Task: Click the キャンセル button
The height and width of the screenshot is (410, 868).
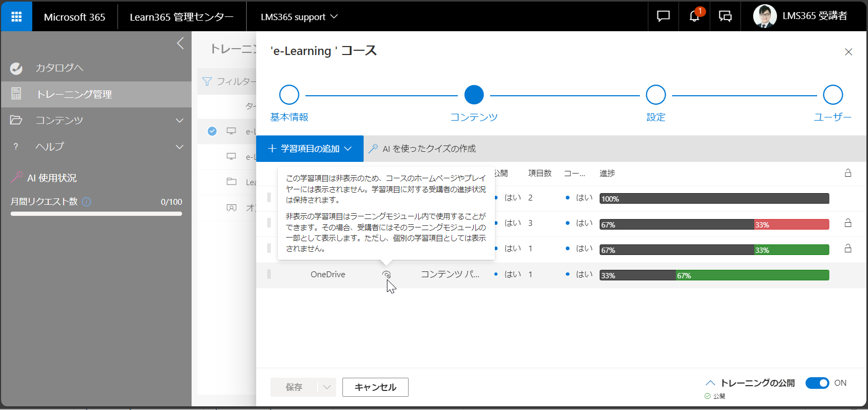Action: tap(375, 387)
